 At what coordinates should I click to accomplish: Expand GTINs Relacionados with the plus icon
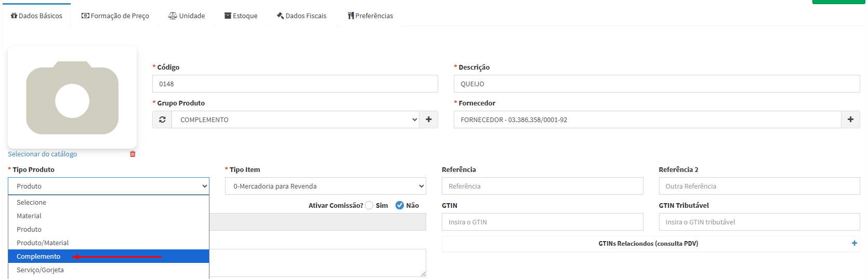click(x=854, y=243)
